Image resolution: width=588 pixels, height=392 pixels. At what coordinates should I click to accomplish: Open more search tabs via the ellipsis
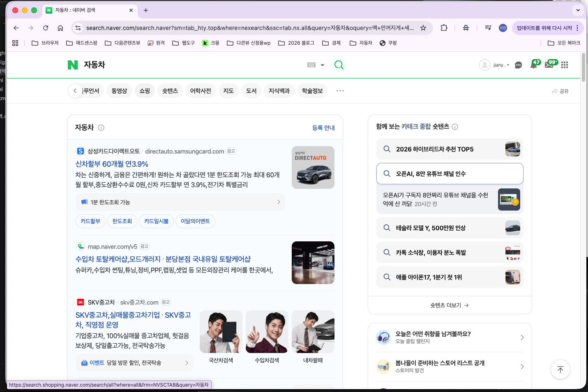pyautogui.click(x=340, y=91)
